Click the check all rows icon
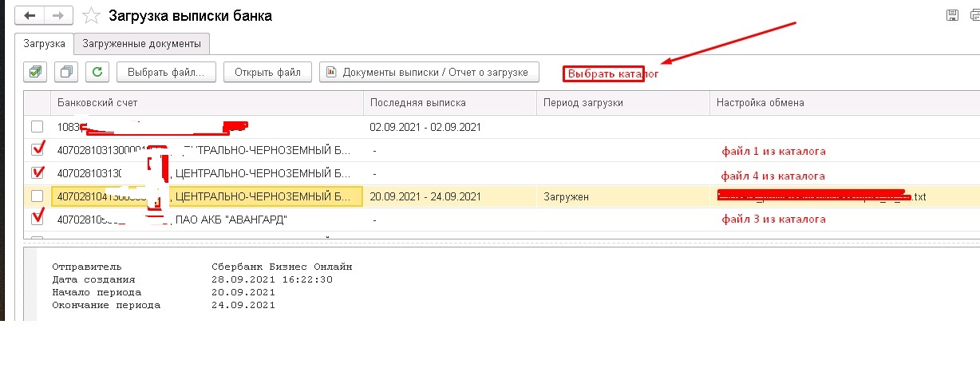980x372 pixels. click(35, 72)
